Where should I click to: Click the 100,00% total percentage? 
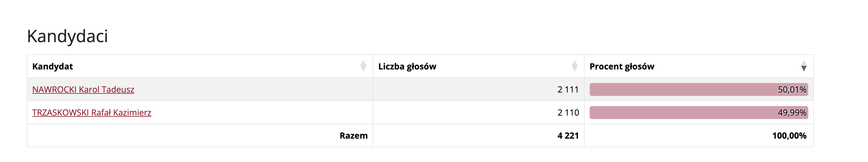[x=789, y=136]
